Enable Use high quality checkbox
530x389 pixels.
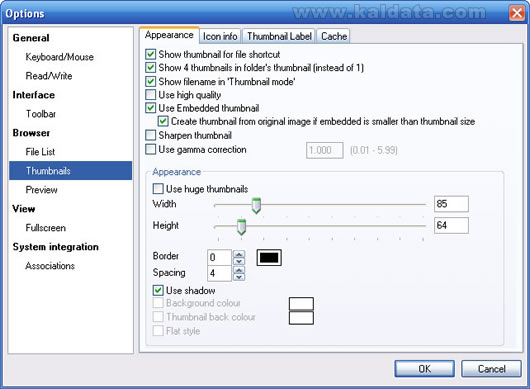pos(150,95)
